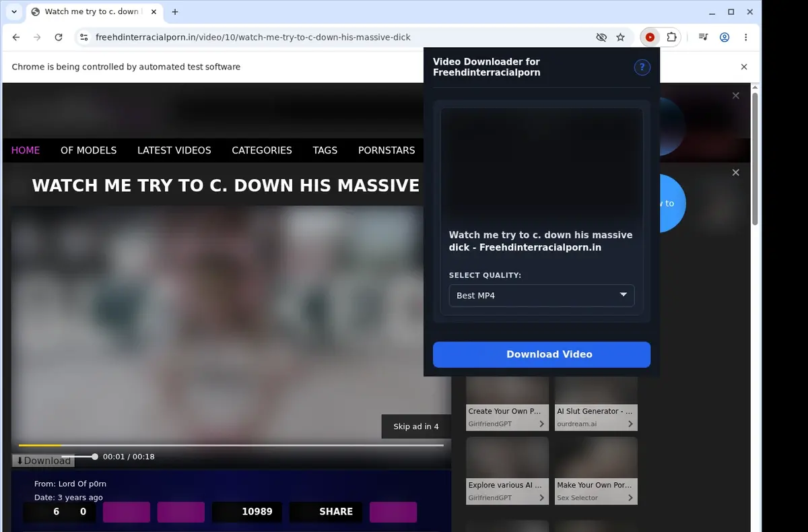The width and height of the screenshot is (808, 532).
Task: Click the purple button right of SHARE
Action: 393,512
